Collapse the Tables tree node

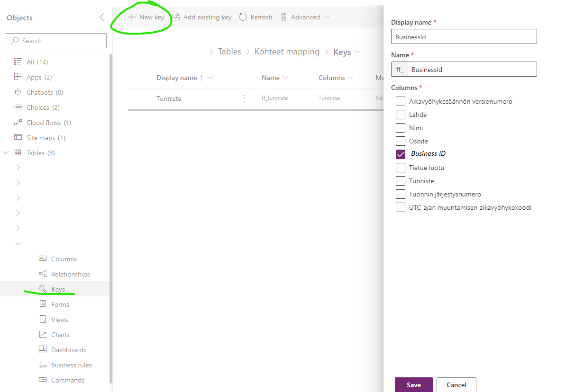click(x=6, y=153)
